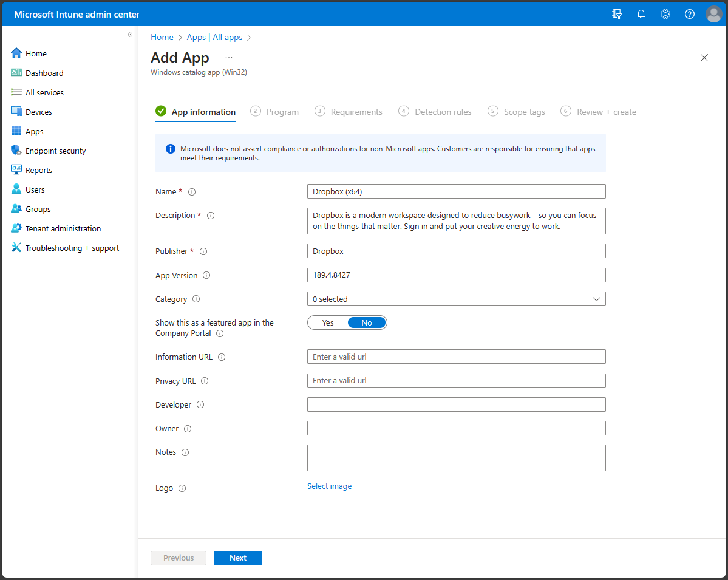Click the info icon beside App Version
Image resolution: width=728 pixels, height=580 pixels.
click(206, 275)
